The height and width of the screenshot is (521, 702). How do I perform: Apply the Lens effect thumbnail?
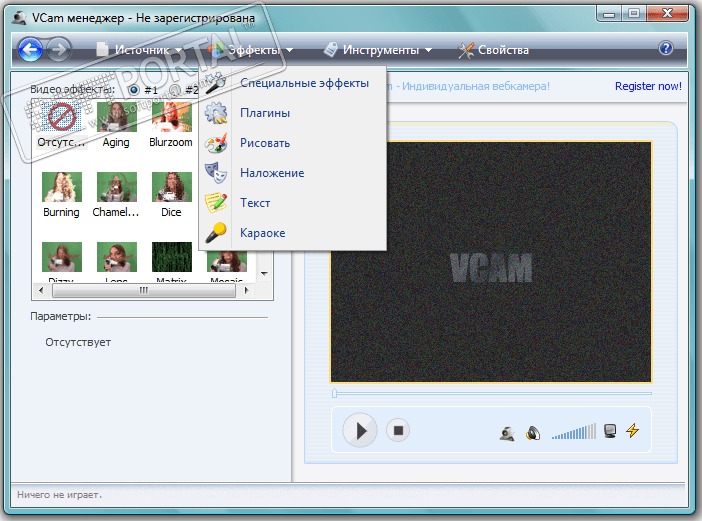point(116,262)
